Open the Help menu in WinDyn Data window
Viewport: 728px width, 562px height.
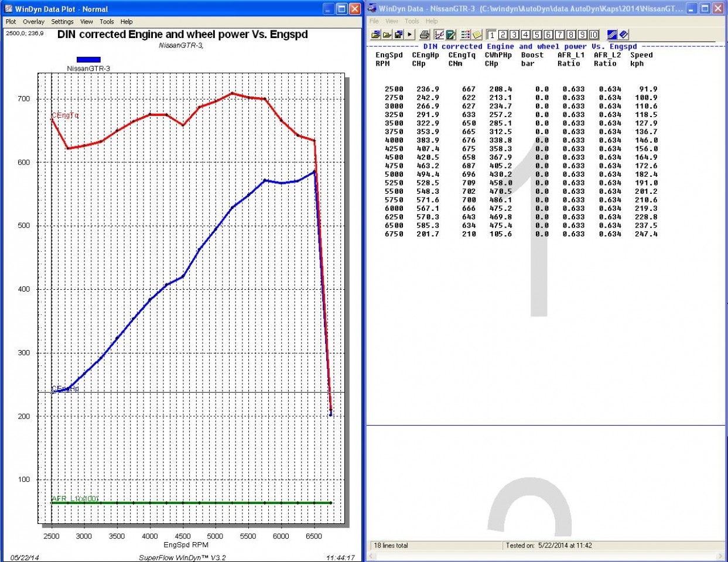(x=432, y=21)
